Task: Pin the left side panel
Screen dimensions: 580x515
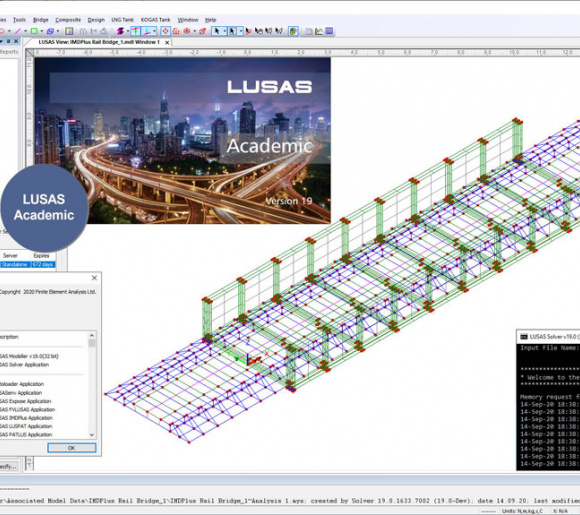Action: tap(8, 41)
